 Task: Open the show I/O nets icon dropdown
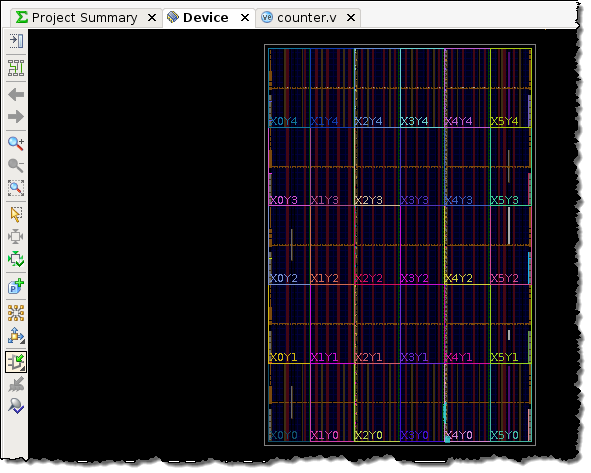tap(16, 336)
